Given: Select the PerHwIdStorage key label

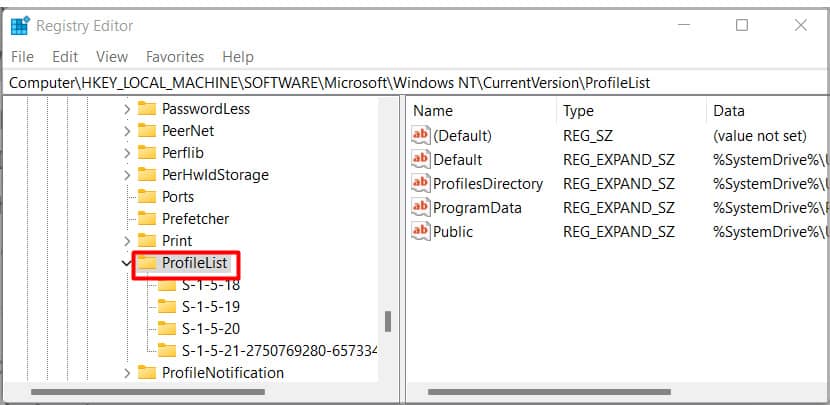Looking at the screenshot, I should pos(215,175).
